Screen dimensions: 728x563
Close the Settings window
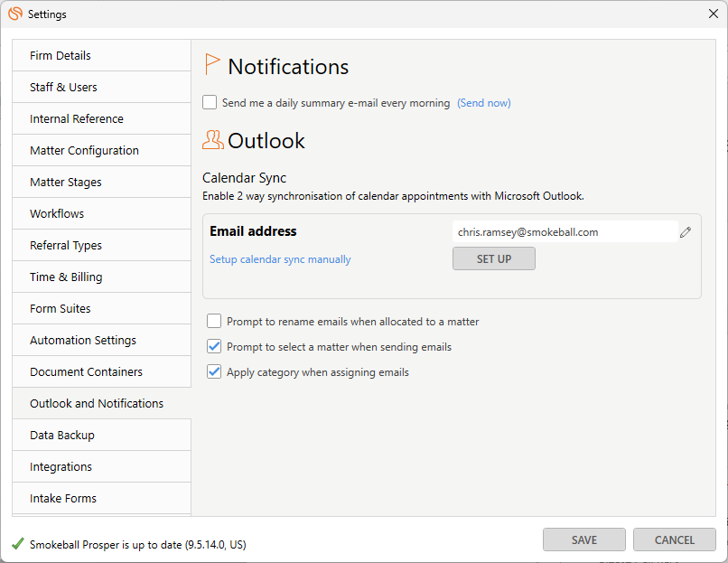tap(714, 14)
